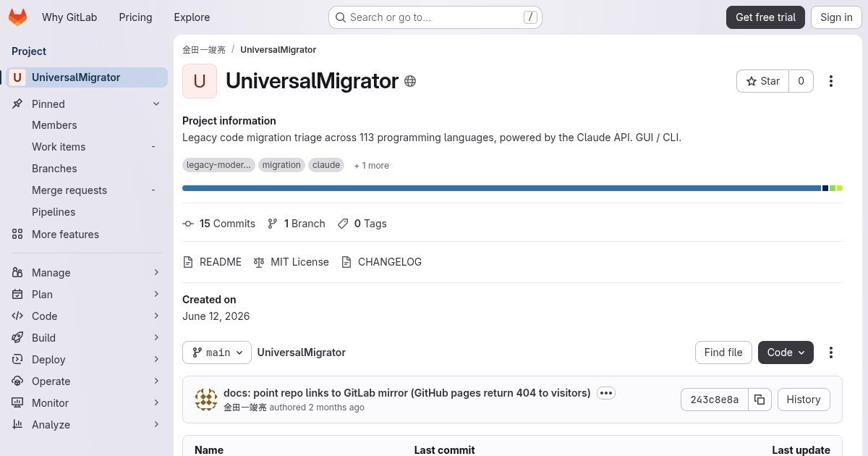This screenshot has width=868, height=456.
Task: Click the README document icon
Action: [x=188, y=262]
